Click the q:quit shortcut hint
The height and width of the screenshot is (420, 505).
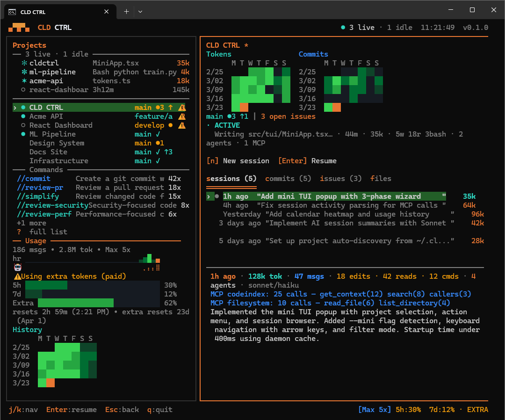pyautogui.click(x=160, y=410)
